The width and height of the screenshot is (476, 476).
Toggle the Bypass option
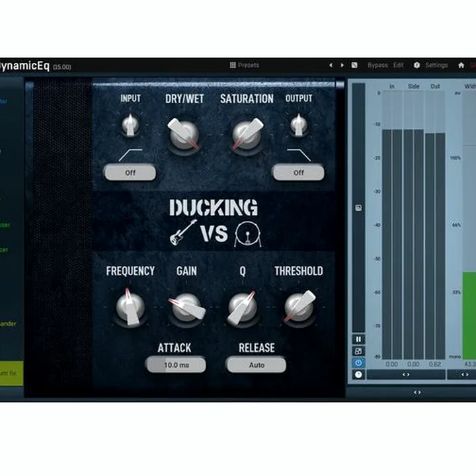click(377, 65)
